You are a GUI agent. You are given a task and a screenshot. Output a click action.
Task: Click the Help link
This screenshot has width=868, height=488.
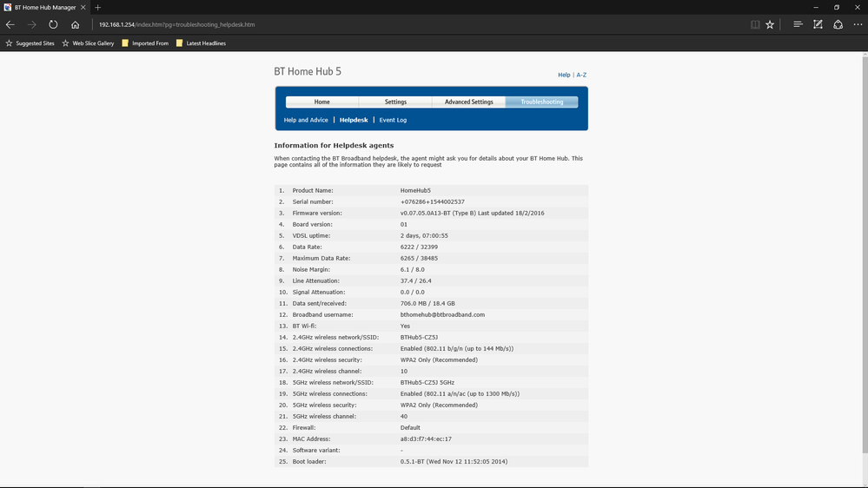click(x=564, y=75)
